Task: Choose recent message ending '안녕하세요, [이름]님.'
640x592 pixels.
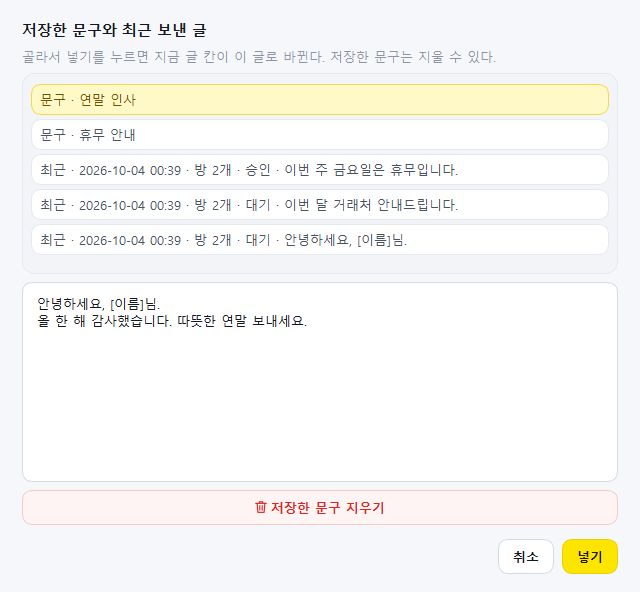Action: click(x=320, y=240)
